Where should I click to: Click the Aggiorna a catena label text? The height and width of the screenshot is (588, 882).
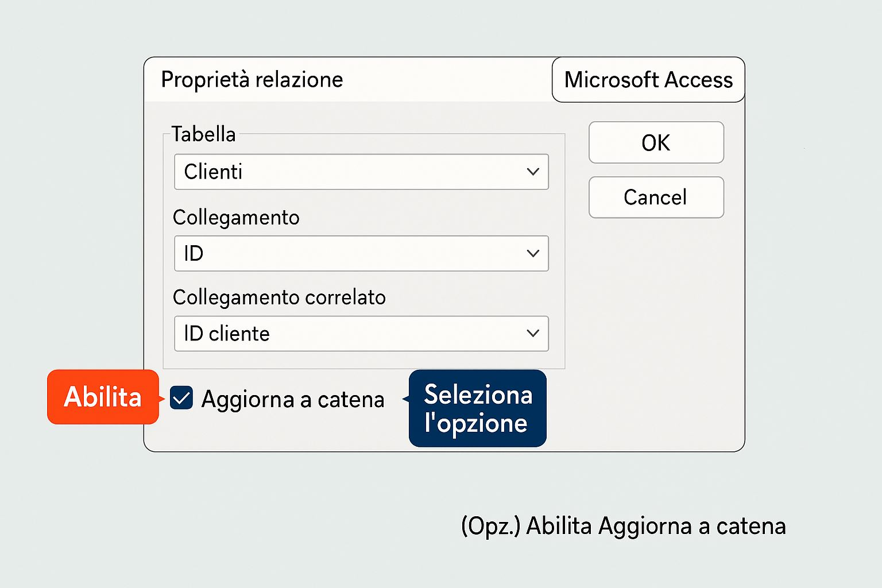[x=292, y=399]
